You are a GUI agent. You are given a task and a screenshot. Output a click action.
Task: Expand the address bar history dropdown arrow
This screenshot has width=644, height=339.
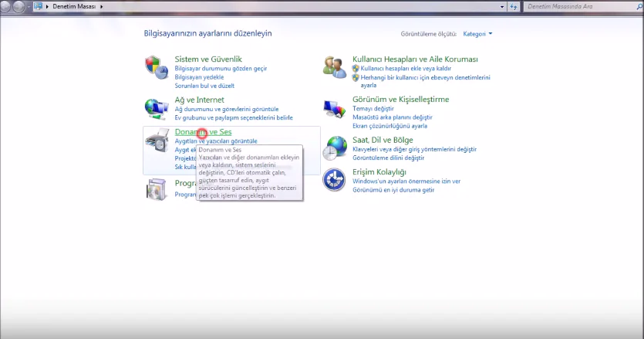(x=502, y=7)
